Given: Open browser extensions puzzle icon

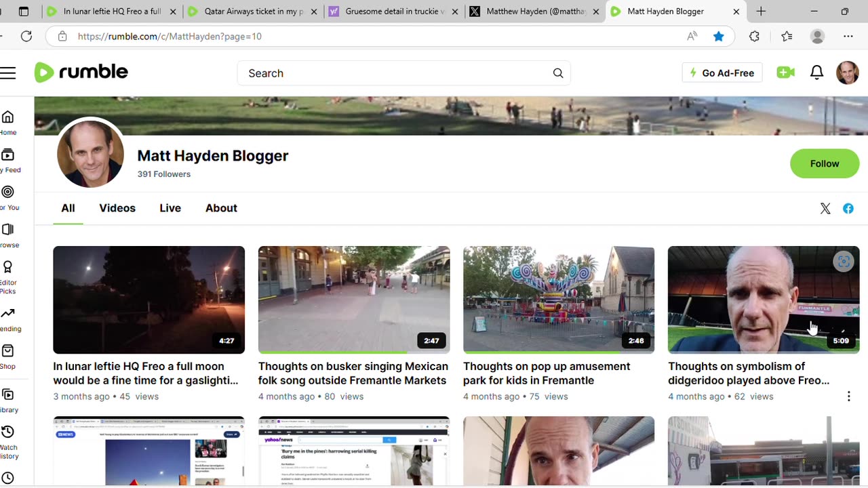Looking at the screenshot, I should (754, 37).
